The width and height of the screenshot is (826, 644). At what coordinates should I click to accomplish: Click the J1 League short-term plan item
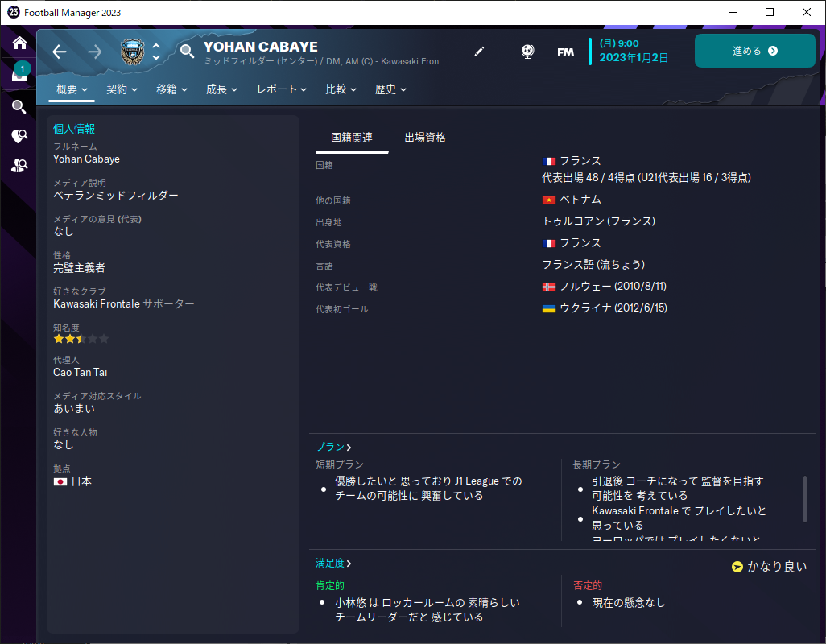pyautogui.click(x=428, y=488)
